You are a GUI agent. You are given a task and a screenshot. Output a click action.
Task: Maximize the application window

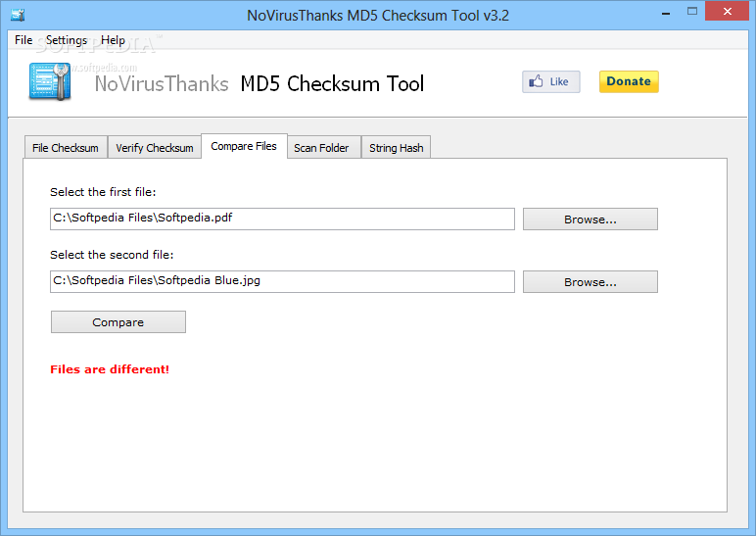click(x=692, y=11)
